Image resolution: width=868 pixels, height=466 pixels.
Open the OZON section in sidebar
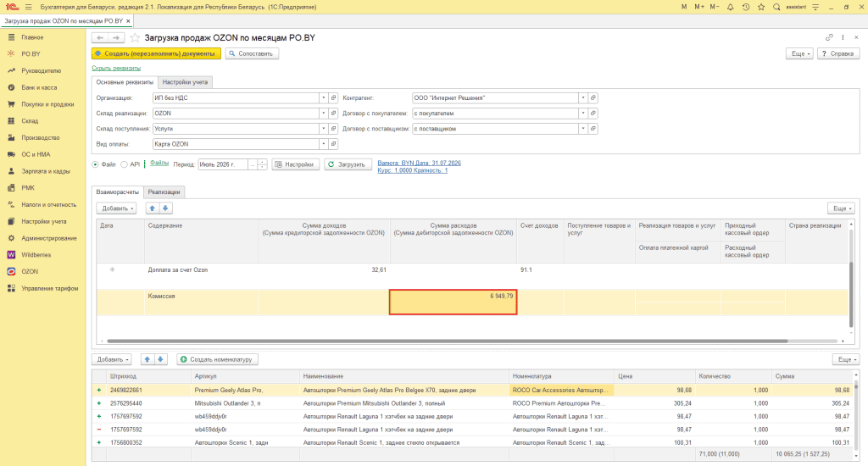tap(30, 272)
